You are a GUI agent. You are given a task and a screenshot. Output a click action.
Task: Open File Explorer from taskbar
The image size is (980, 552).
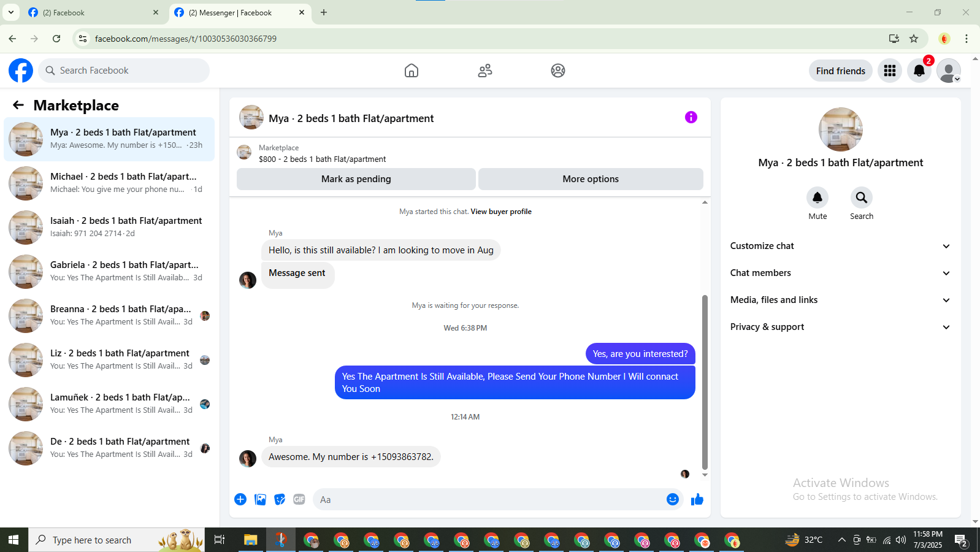point(250,540)
